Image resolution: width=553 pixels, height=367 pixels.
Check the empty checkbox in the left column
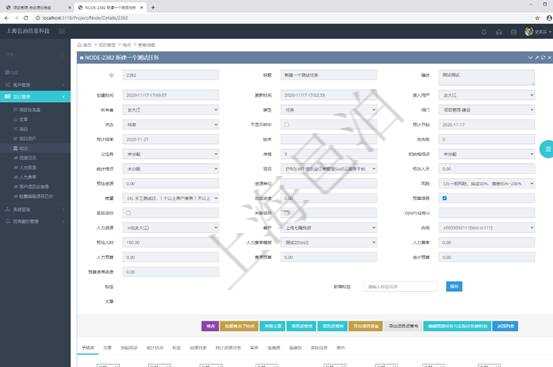point(128,213)
